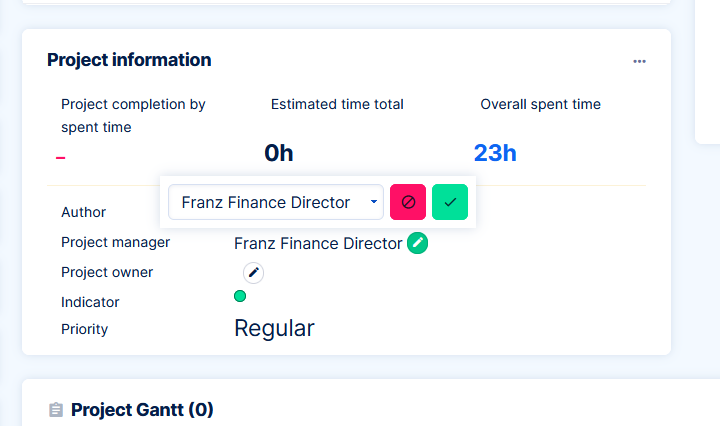Click the Project owner pencil edit icon

(x=254, y=272)
